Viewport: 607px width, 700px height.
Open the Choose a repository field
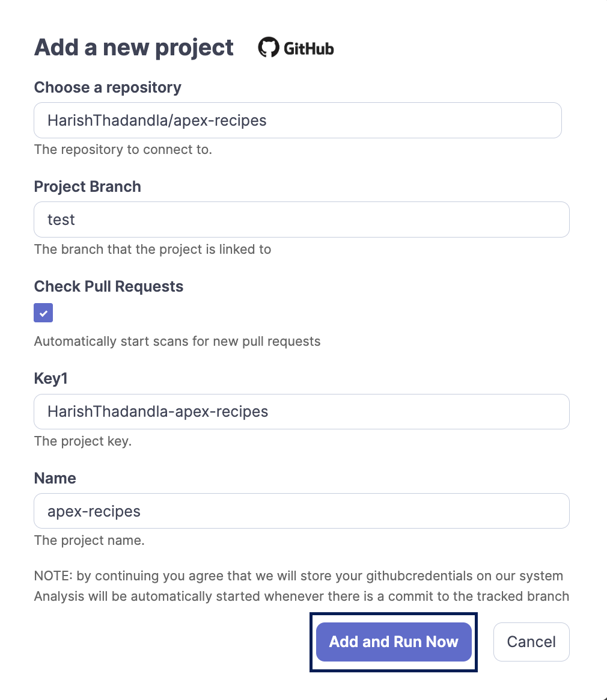coord(297,120)
